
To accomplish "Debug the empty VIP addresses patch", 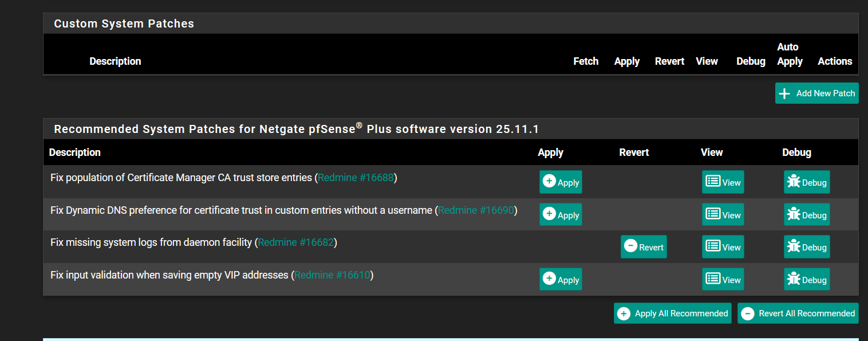I will (807, 280).
